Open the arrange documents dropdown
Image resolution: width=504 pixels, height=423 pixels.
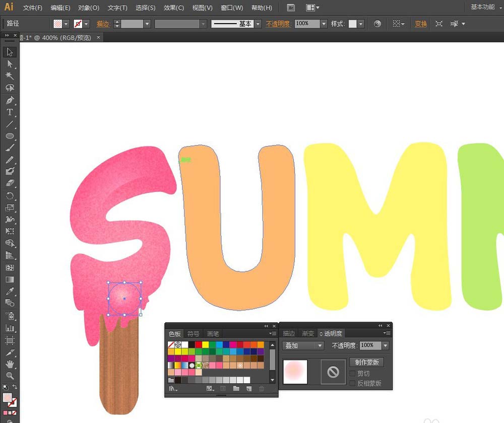(x=312, y=8)
